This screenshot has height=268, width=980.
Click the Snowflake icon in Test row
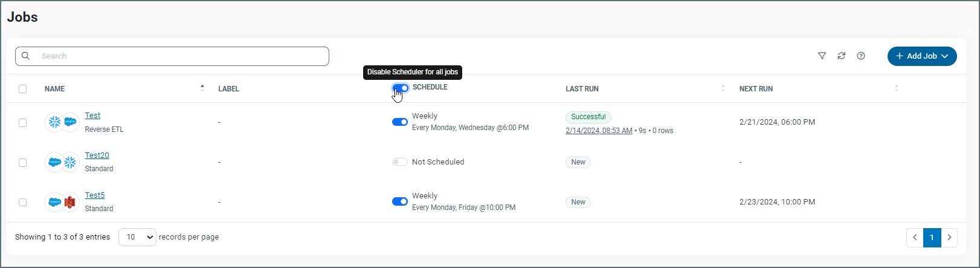(55, 122)
